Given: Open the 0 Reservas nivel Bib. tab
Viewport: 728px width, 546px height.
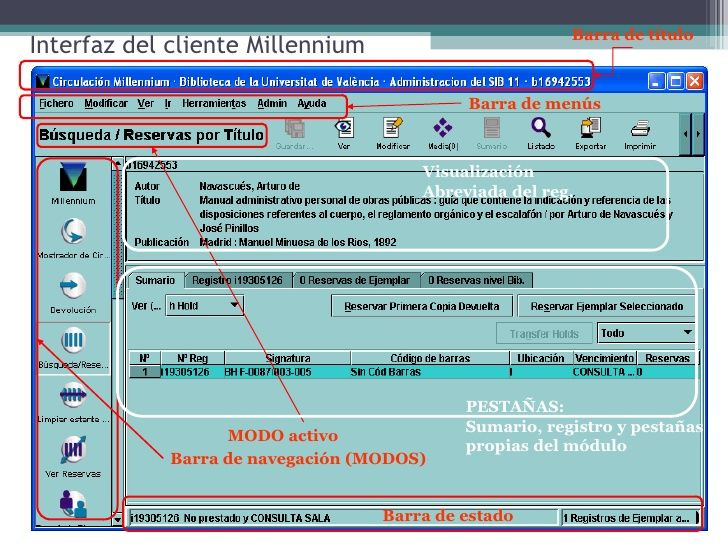Looking at the screenshot, I should (x=476, y=280).
